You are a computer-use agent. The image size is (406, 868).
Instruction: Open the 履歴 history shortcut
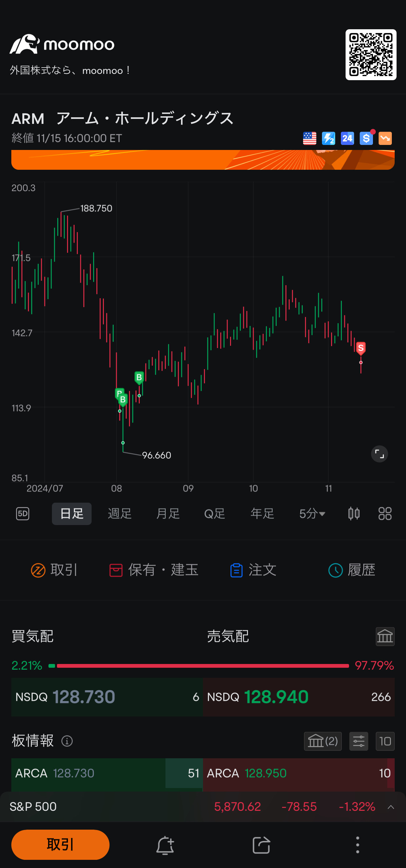(352, 570)
